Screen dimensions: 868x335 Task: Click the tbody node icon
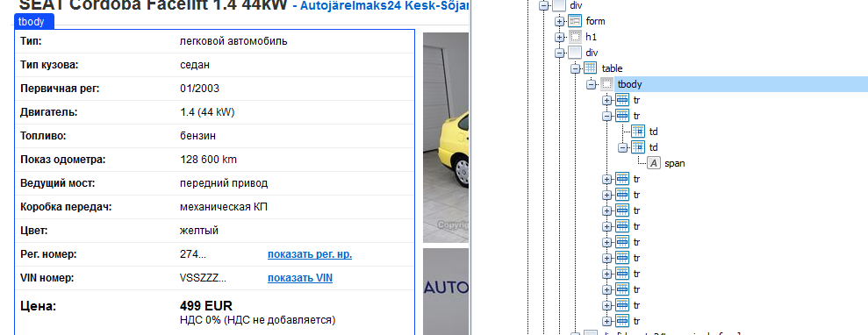606,84
